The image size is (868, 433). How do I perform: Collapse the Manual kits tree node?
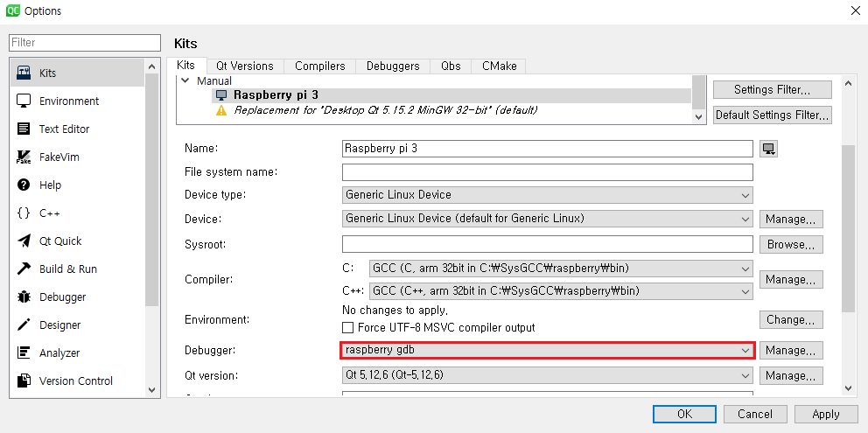tap(185, 80)
